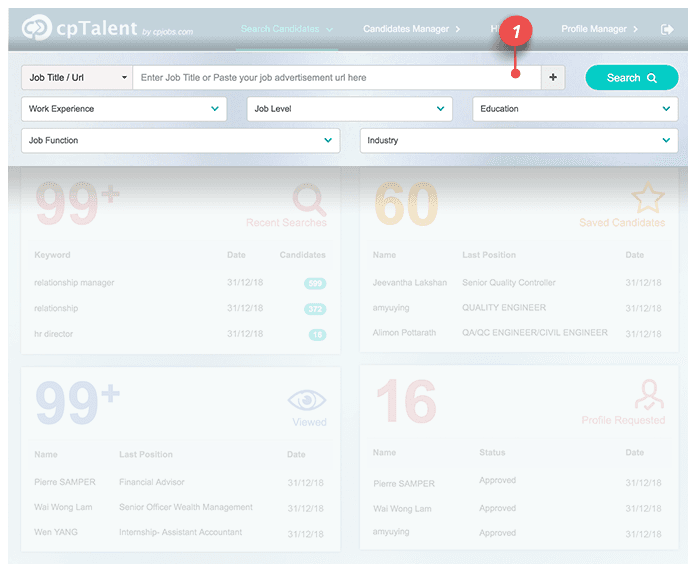Open the 'relationship manager' recent search

click(74, 283)
